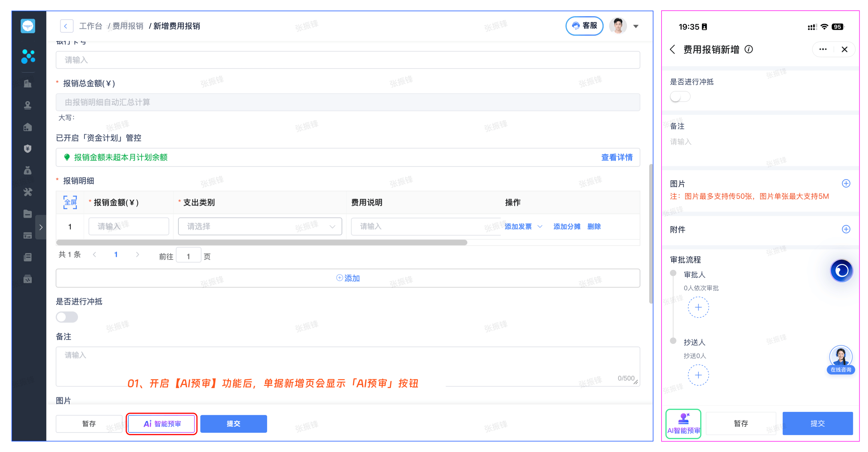Open the 支出类别 请选择 dropdown
868x452 pixels.
(260, 226)
